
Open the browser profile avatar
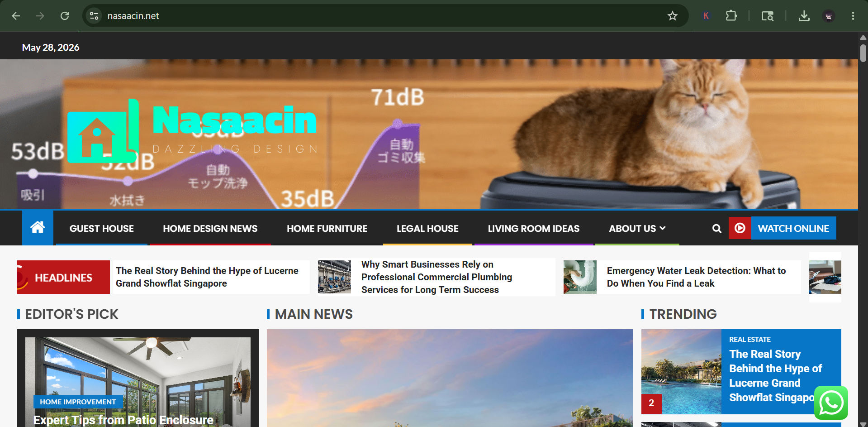click(829, 16)
